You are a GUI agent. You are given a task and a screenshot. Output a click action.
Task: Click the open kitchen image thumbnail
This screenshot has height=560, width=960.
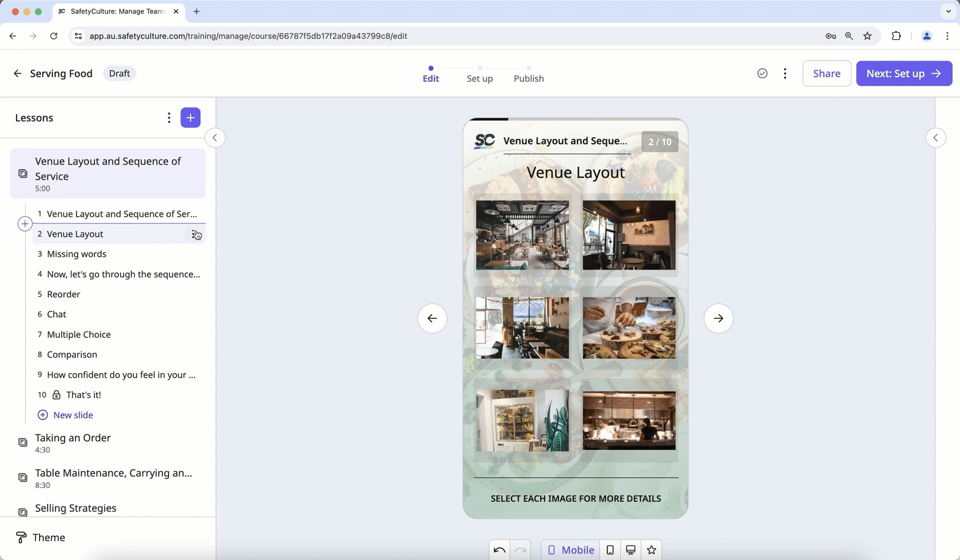(629, 421)
